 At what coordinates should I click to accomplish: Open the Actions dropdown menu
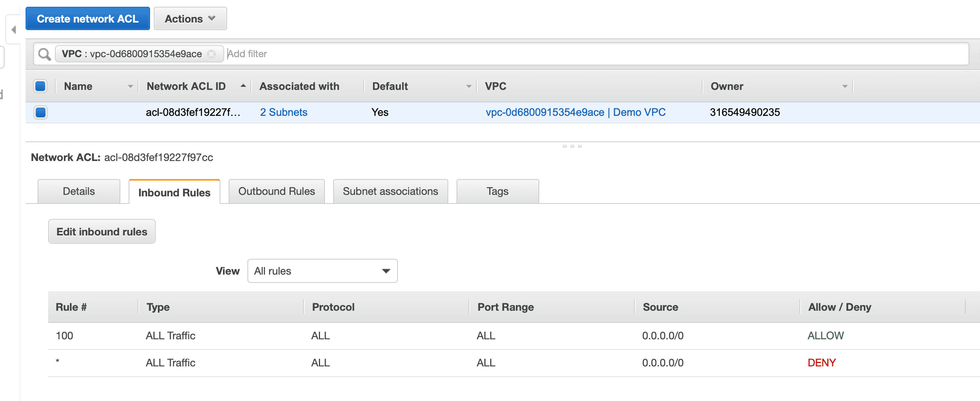190,19
